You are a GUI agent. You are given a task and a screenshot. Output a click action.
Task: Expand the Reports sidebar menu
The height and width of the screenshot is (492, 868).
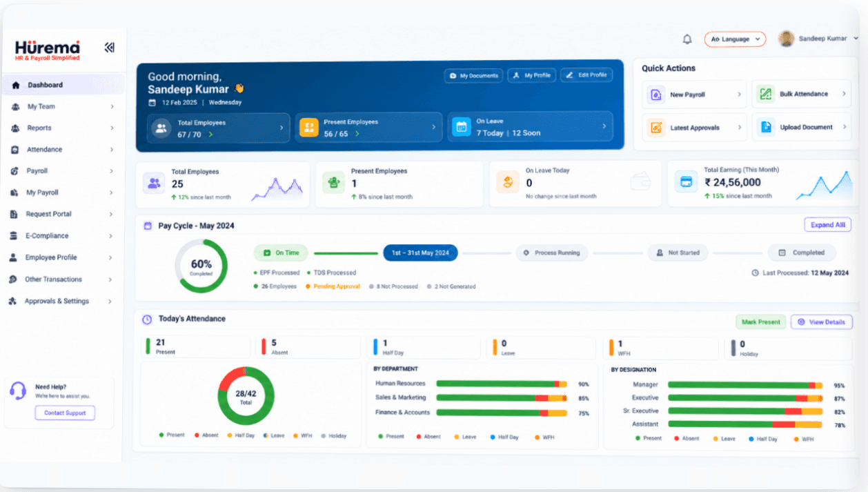(x=112, y=128)
